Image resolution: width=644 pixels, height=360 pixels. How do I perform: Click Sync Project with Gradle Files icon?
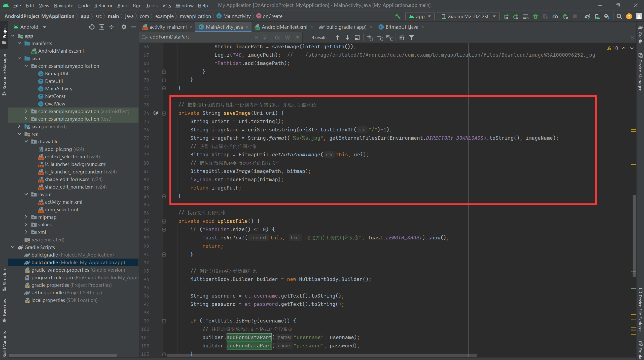pyautogui.click(x=587, y=16)
